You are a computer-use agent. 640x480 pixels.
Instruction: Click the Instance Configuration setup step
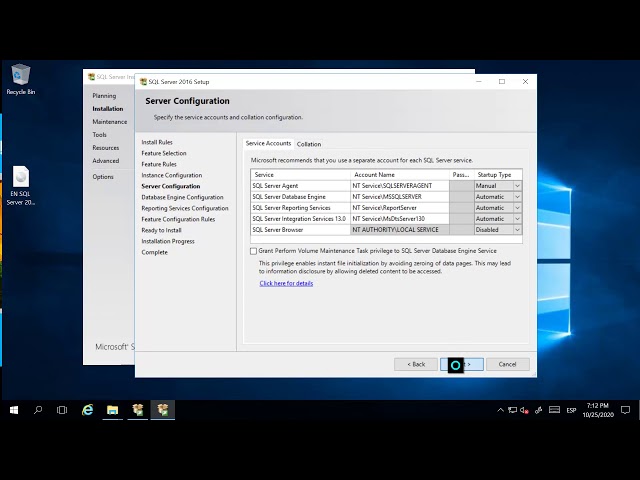point(172,175)
